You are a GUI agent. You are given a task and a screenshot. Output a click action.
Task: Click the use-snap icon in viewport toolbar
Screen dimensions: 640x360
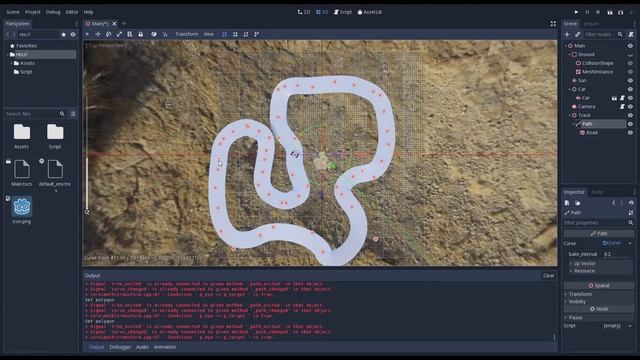pos(165,34)
